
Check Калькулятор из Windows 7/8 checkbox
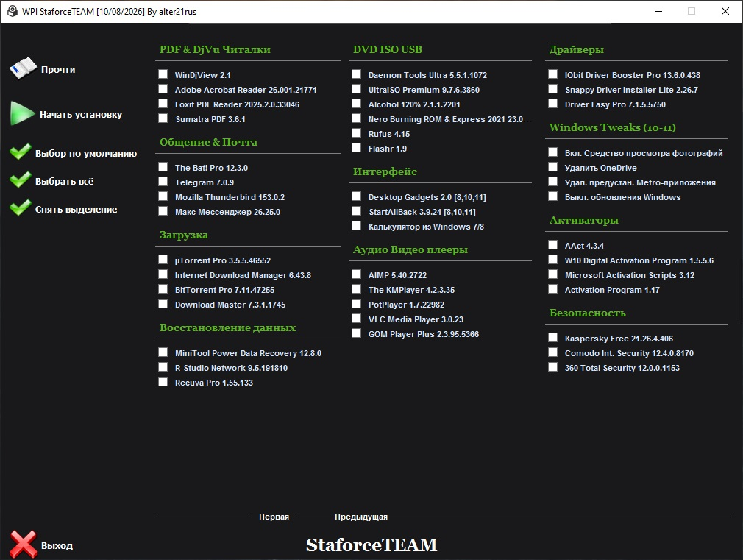tap(356, 225)
